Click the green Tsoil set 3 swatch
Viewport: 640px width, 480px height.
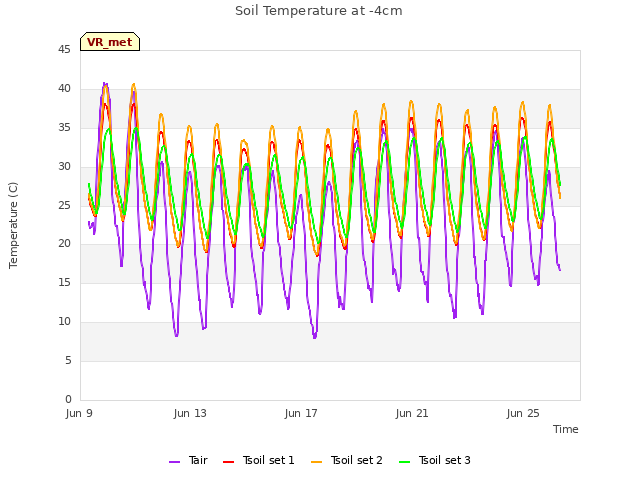click(405, 462)
